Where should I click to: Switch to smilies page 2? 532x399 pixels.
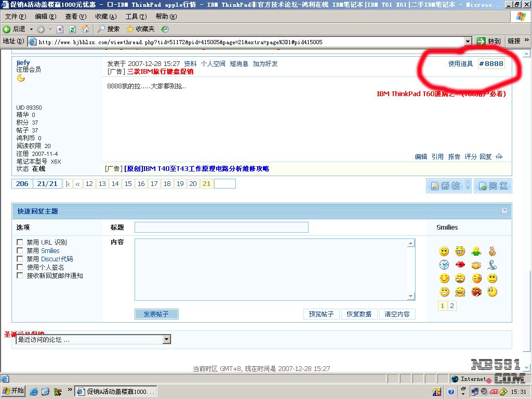pyautogui.click(x=451, y=305)
